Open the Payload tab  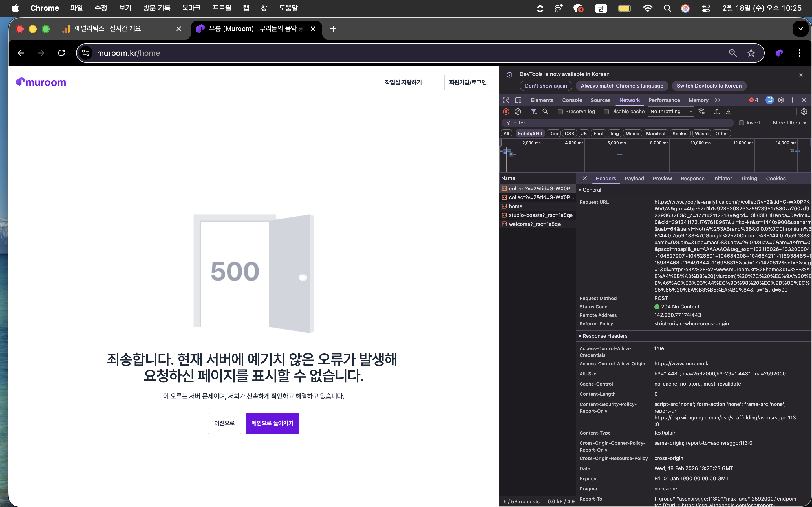point(634,178)
